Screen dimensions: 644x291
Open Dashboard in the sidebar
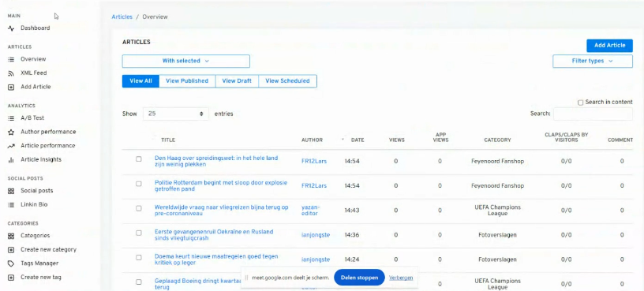pos(36,28)
